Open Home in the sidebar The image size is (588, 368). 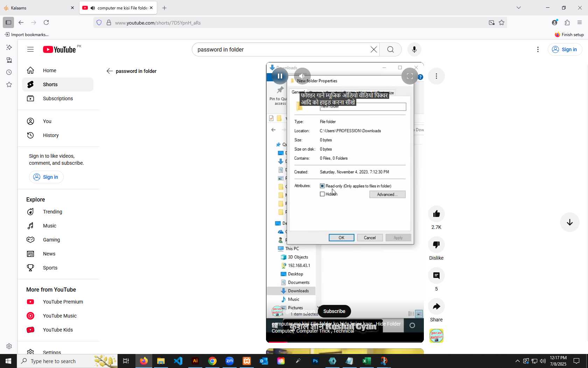[x=58, y=70]
